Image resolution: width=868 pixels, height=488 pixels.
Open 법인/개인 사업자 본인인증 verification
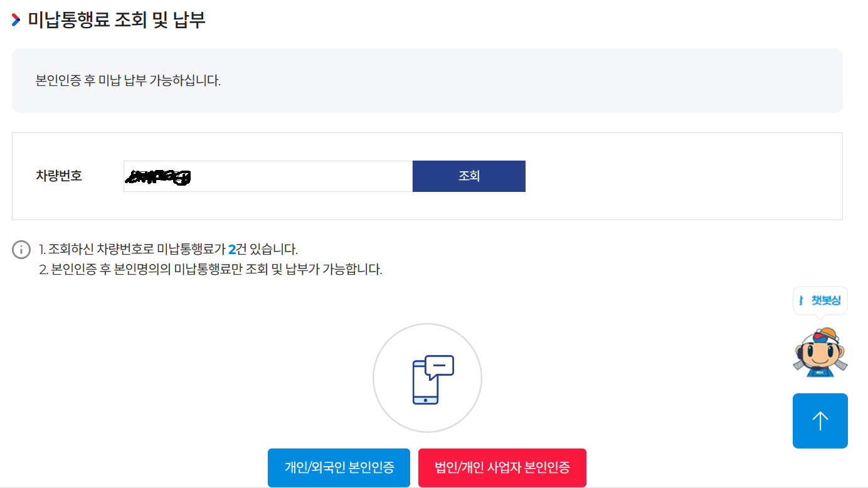point(502,467)
